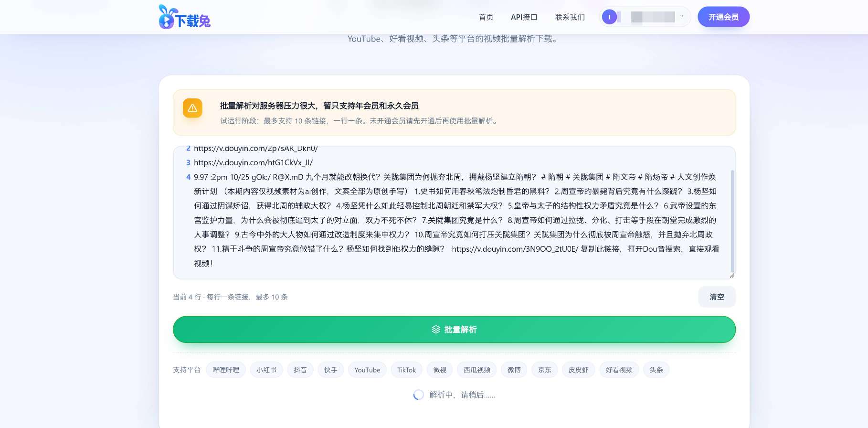Click the line 3 link htG1CkVx_JI

coord(253,162)
